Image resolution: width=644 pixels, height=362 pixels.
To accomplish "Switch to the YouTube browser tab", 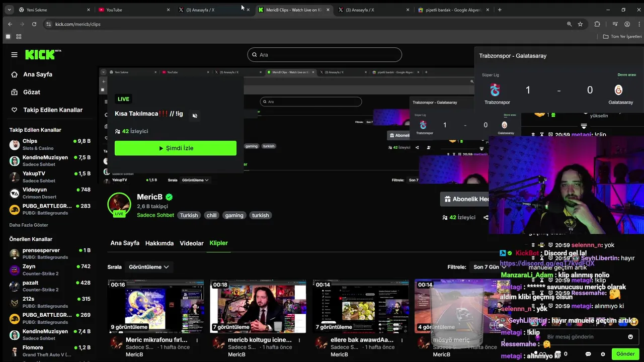I will (133, 10).
